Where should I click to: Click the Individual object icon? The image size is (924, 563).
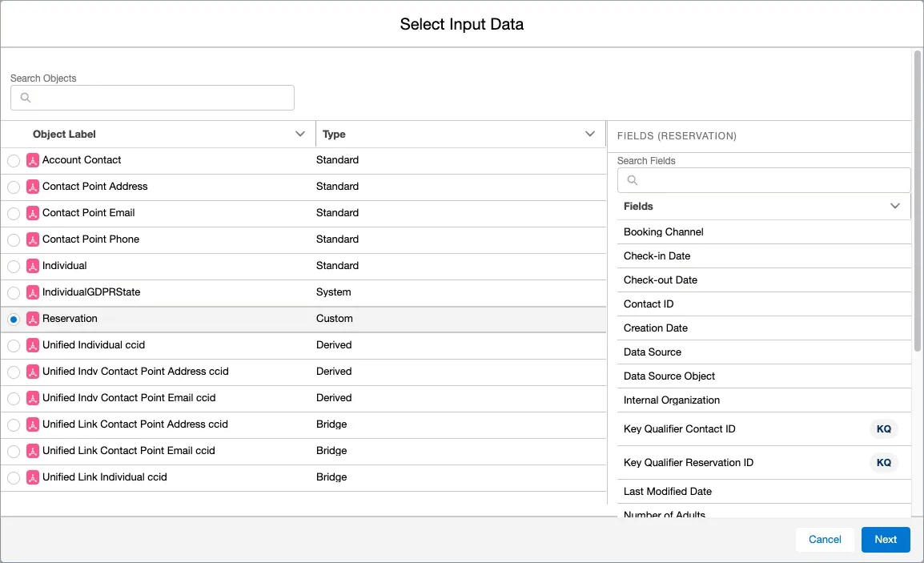(x=33, y=266)
